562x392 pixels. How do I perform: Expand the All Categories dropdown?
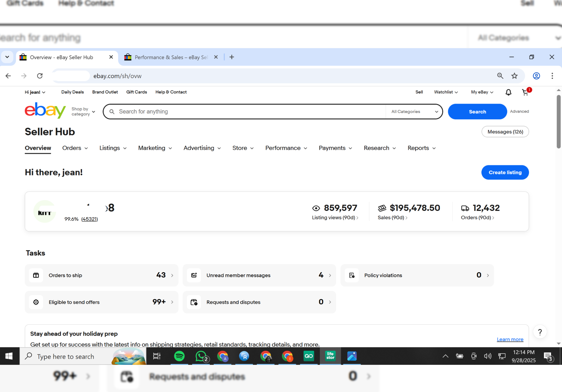(x=414, y=112)
